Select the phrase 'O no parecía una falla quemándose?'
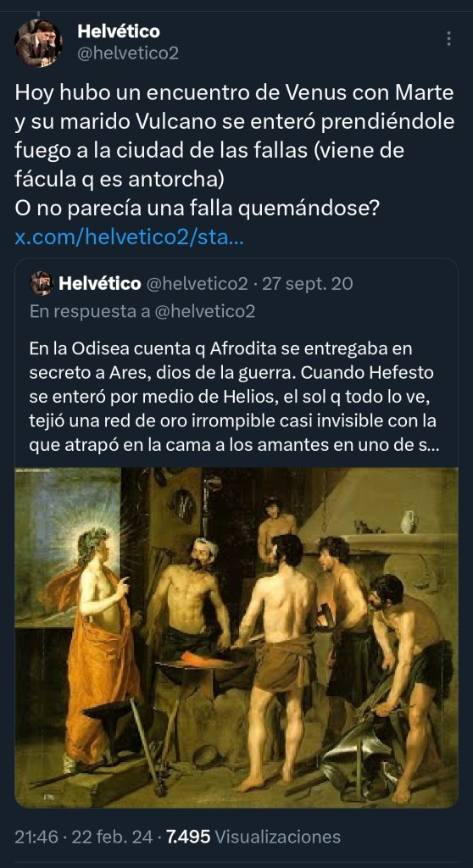The image size is (473, 868). point(197,209)
